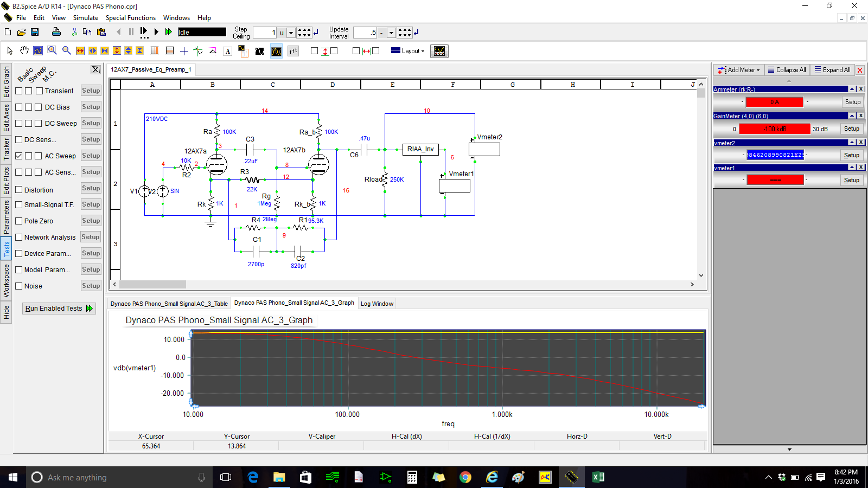This screenshot has height=488, width=868.
Task: Enable the Pole Zero checkbox
Action: pos(19,221)
